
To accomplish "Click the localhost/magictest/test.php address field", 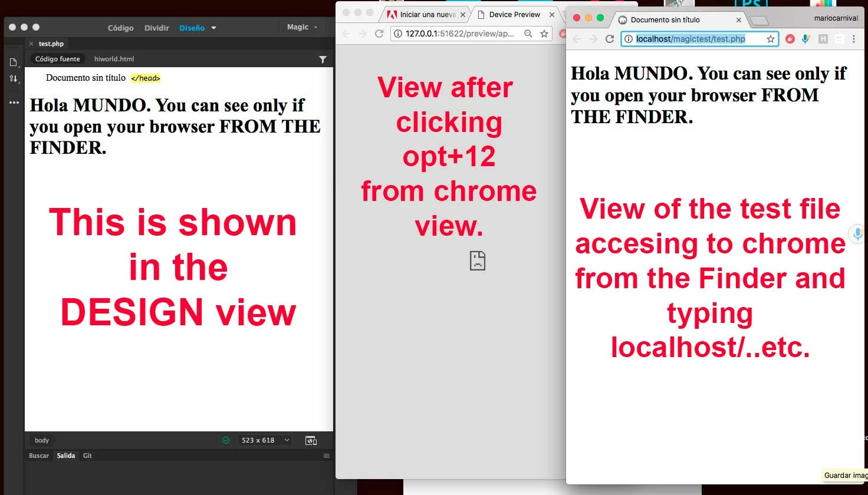I will [x=699, y=39].
